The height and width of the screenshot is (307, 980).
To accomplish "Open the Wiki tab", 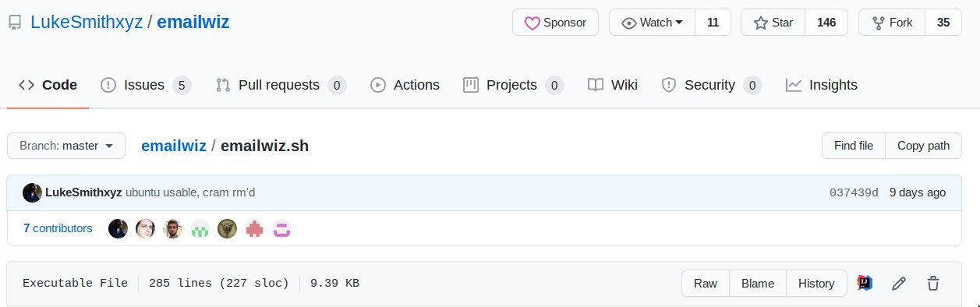I will point(613,85).
